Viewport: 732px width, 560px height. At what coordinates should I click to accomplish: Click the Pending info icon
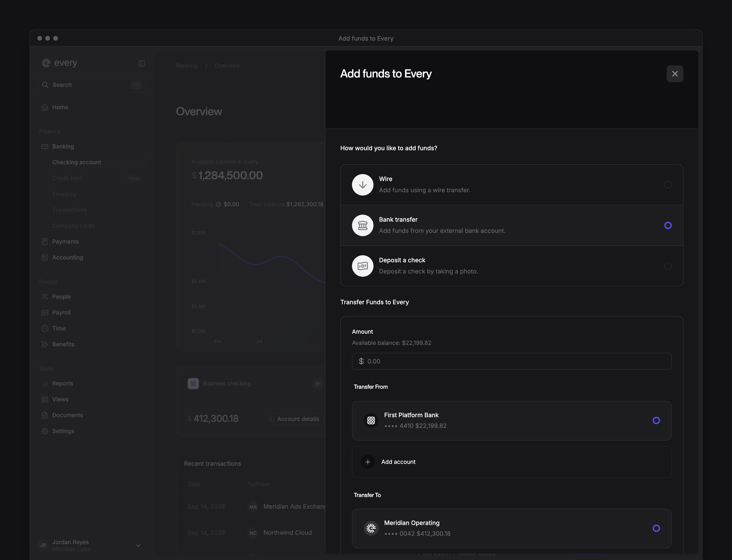tap(218, 204)
